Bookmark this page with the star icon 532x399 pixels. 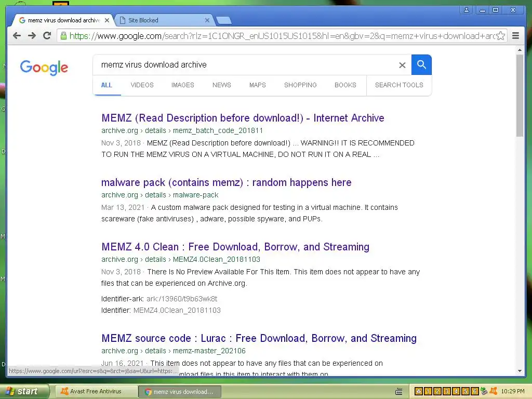(x=500, y=36)
